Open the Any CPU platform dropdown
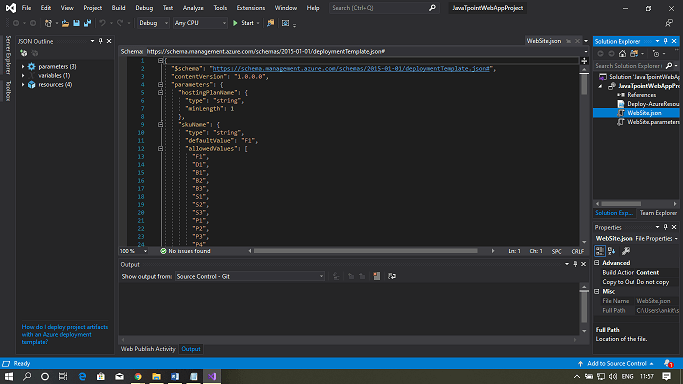Viewport: 683px width, 384px height. [200, 23]
